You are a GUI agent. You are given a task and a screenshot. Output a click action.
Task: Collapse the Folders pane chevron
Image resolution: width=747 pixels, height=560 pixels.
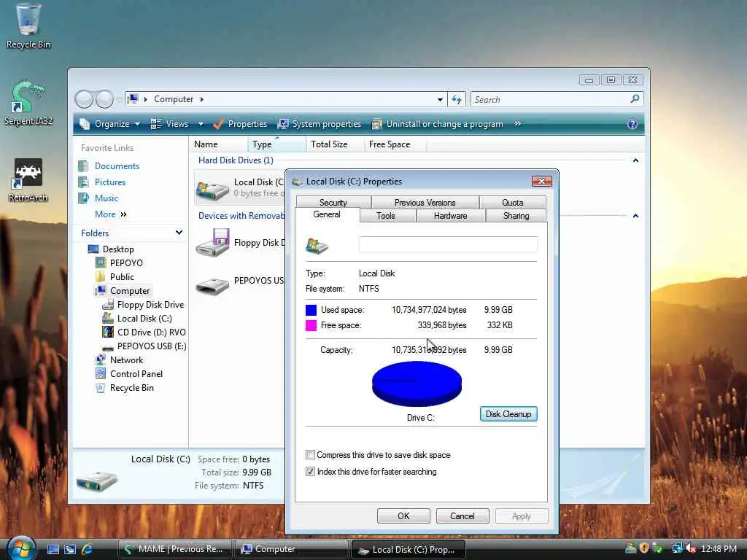[x=179, y=233]
